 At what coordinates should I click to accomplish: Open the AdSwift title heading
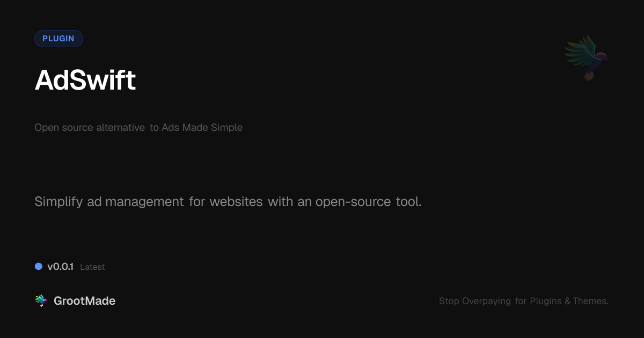click(85, 80)
